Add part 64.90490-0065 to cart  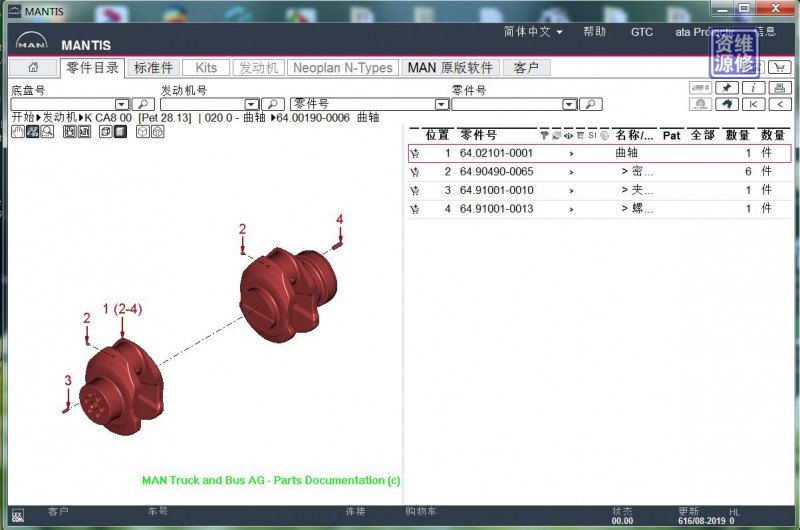tap(414, 172)
